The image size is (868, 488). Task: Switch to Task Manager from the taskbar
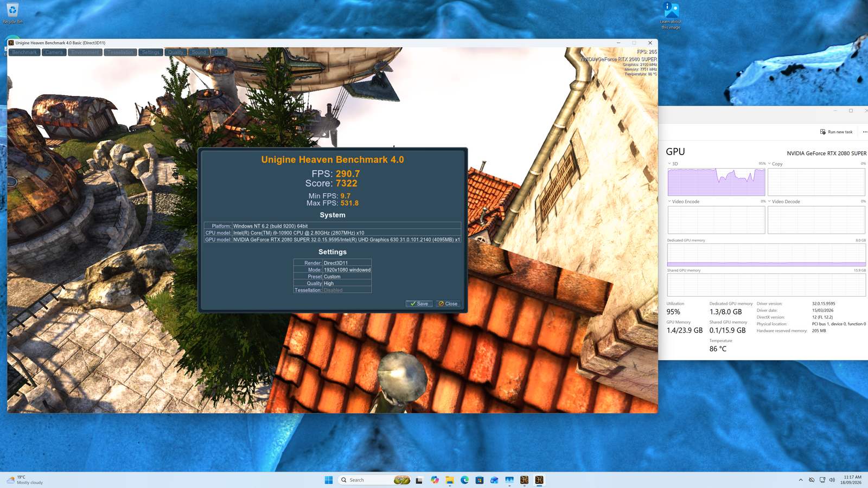point(509,480)
